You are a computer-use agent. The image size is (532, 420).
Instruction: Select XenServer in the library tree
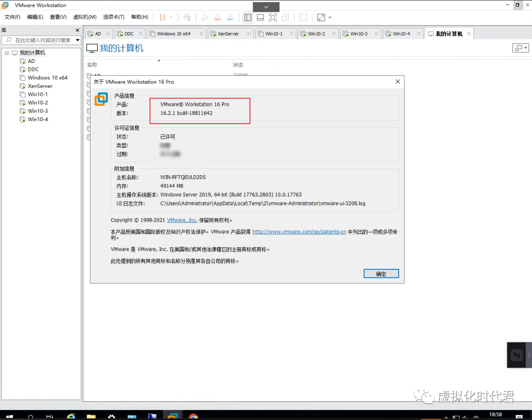click(40, 86)
